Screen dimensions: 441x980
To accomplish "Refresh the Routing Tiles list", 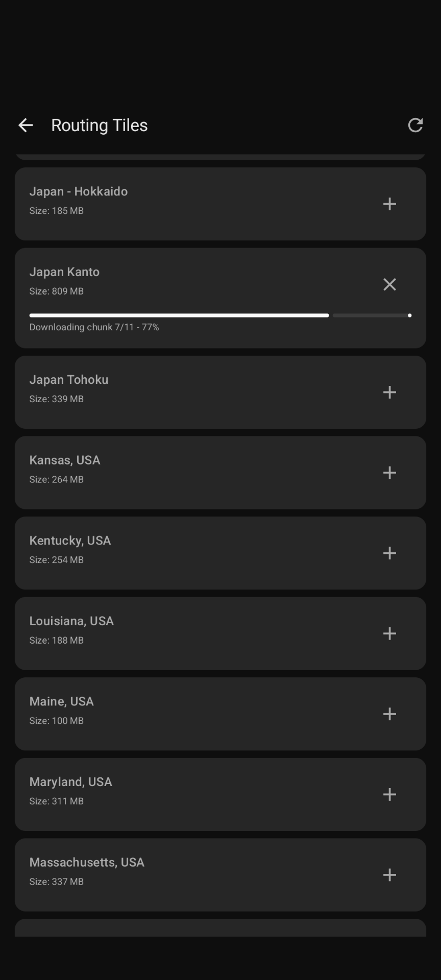I will point(415,125).
